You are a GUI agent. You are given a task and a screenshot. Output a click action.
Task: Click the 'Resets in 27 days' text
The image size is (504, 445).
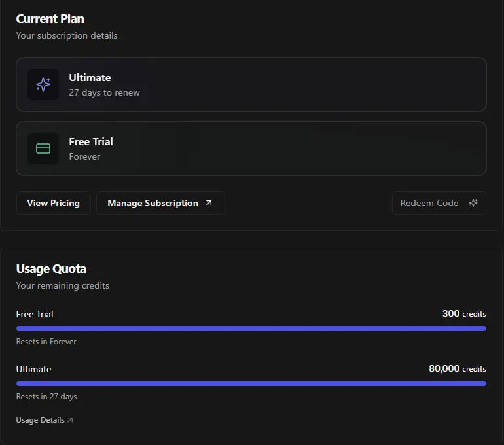(x=46, y=397)
